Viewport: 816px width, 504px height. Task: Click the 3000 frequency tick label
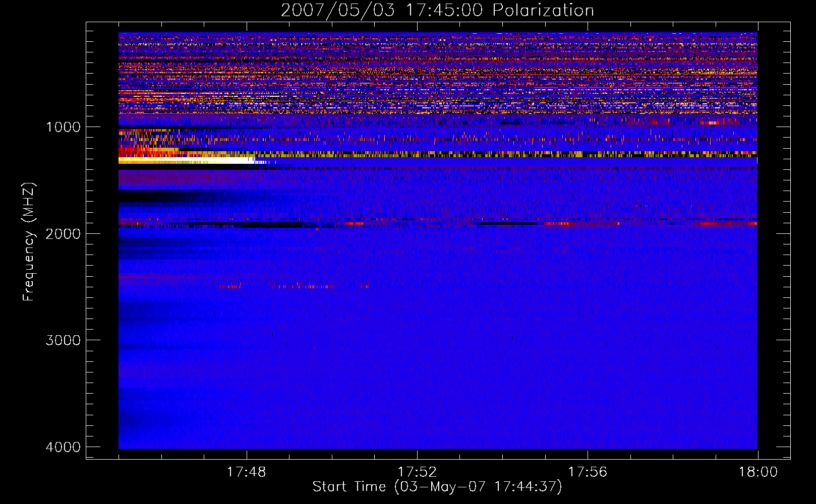click(63, 340)
